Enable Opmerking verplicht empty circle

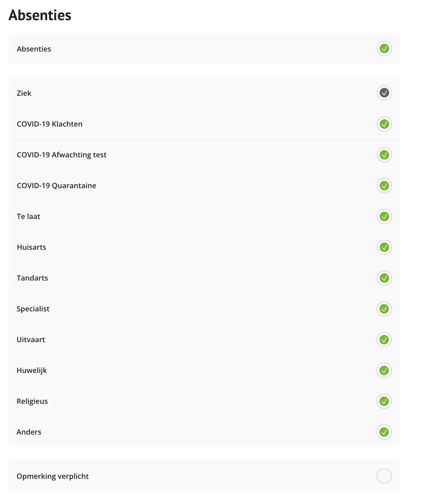384,476
